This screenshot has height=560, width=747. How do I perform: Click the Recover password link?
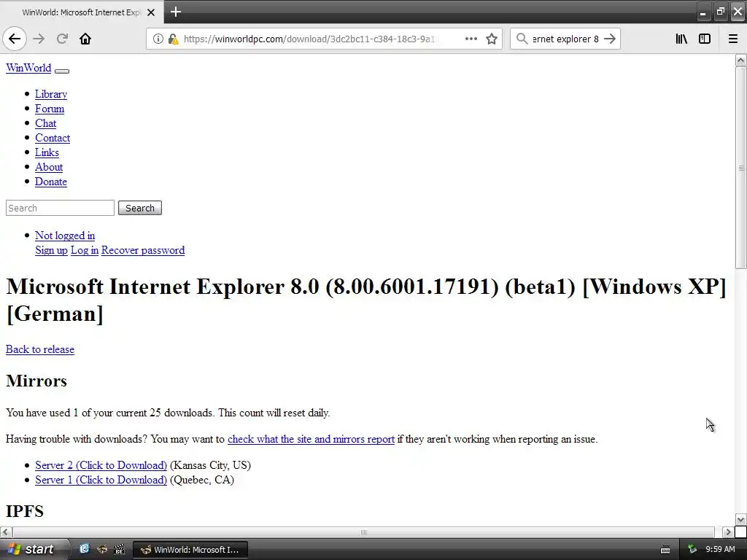143,250
